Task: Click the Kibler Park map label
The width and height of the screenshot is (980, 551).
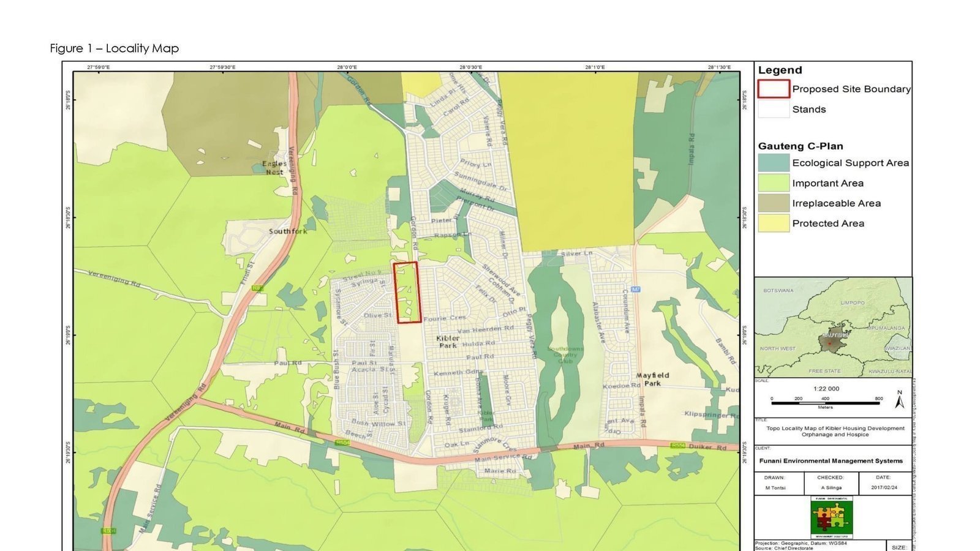Action: (x=448, y=342)
